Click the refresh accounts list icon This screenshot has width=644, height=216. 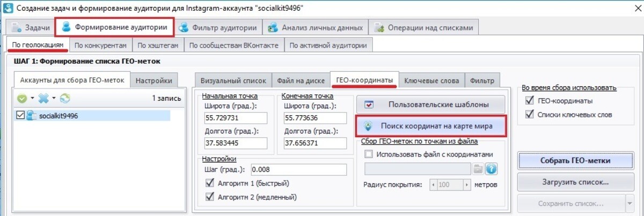click(65, 99)
